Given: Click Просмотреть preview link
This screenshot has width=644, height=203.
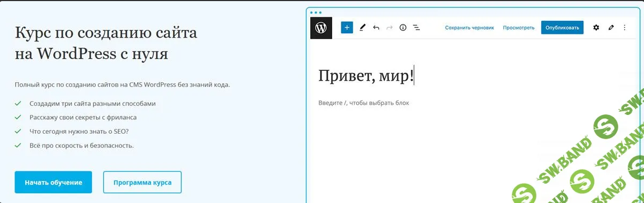Looking at the screenshot, I should (x=519, y=27).
